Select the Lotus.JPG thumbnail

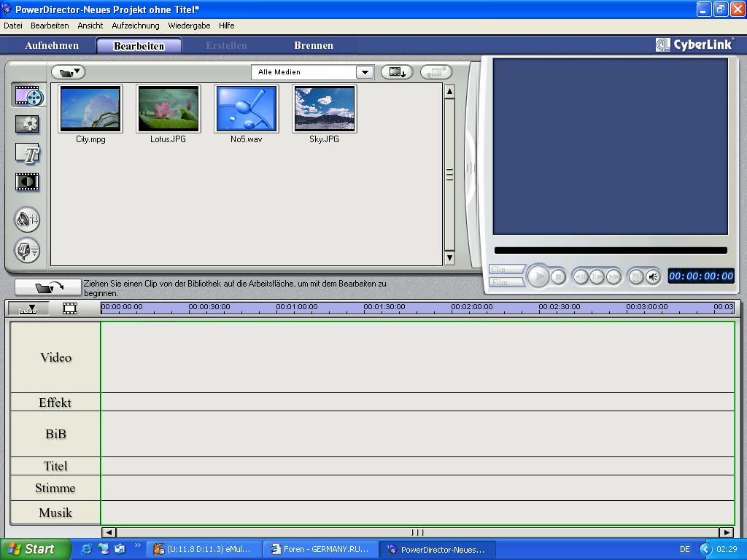point(169,109)
